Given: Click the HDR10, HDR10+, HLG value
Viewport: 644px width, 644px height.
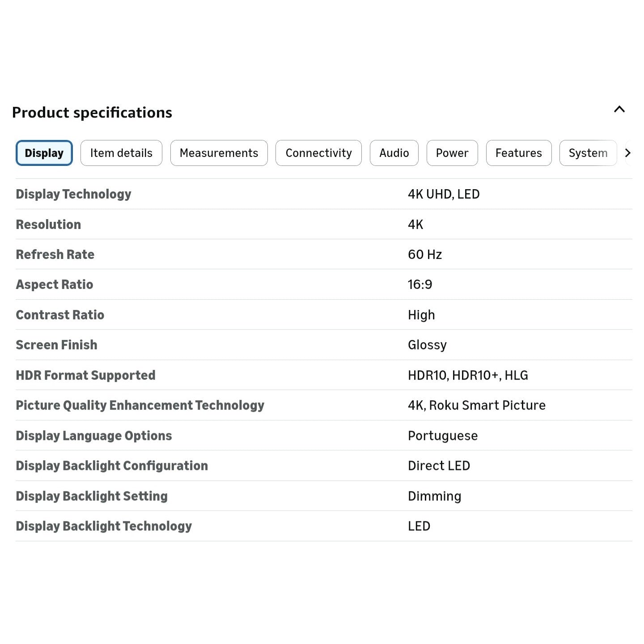Looking at the screenshot, I should click(467, 375).
